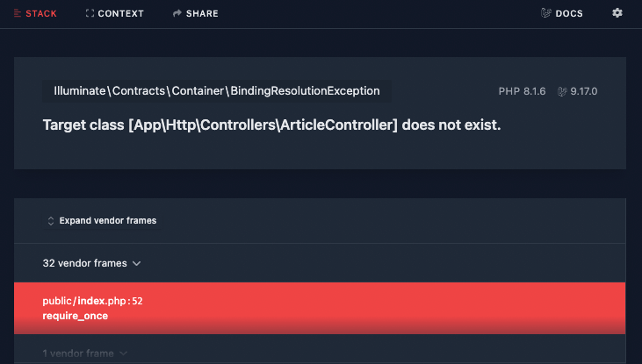
Task: Click the up-down arrows icon on Expand vendor frames
Action: (x=51, y=221)
